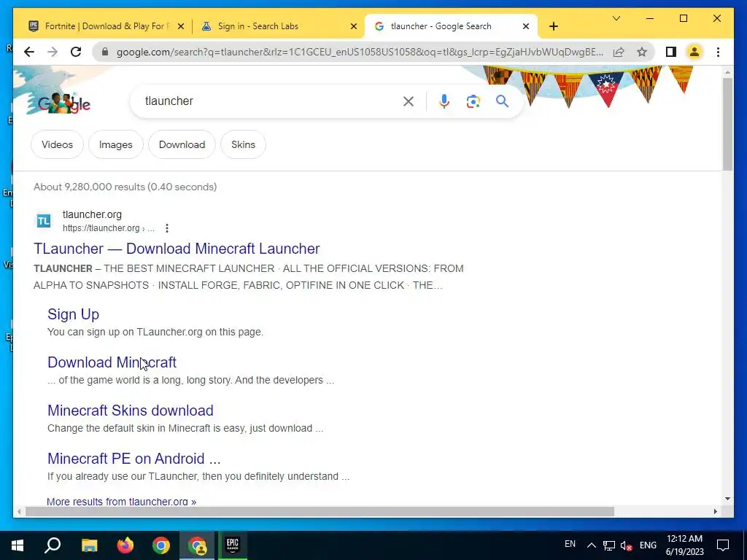Click the vertical scrollbar thumb

[727, 124]
